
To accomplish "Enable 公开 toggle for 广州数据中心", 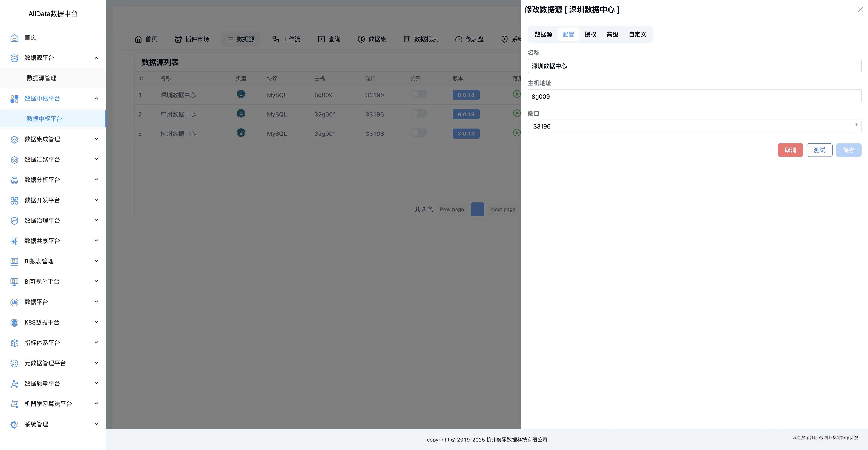I will pos(419,113).
